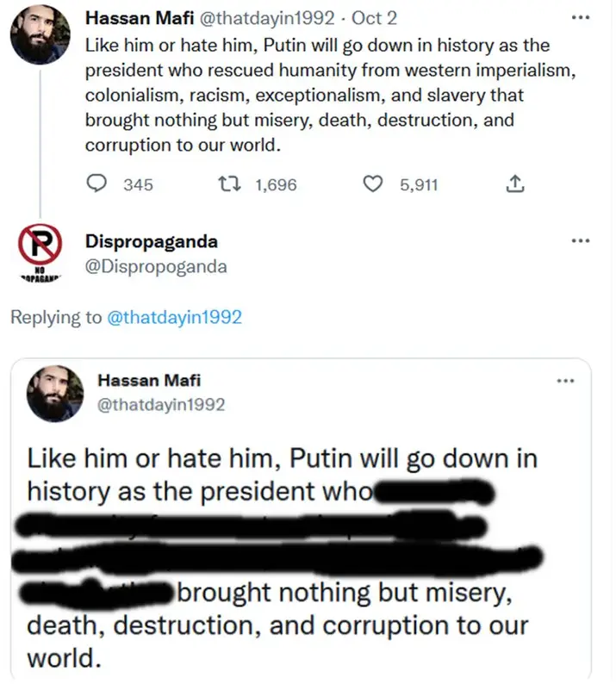Like the tweet with the heart icon
Screen dimensions: 616x684
point(373,183)
